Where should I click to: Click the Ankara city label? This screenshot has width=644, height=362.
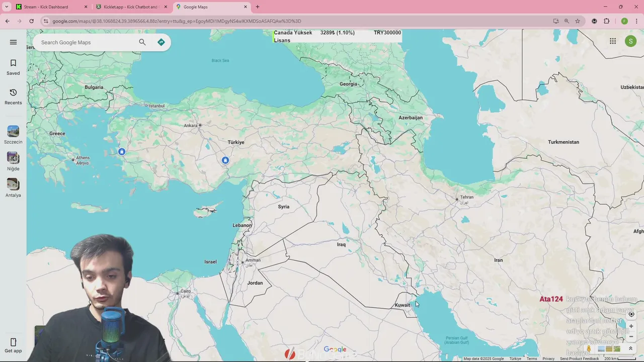pos(191,125)
